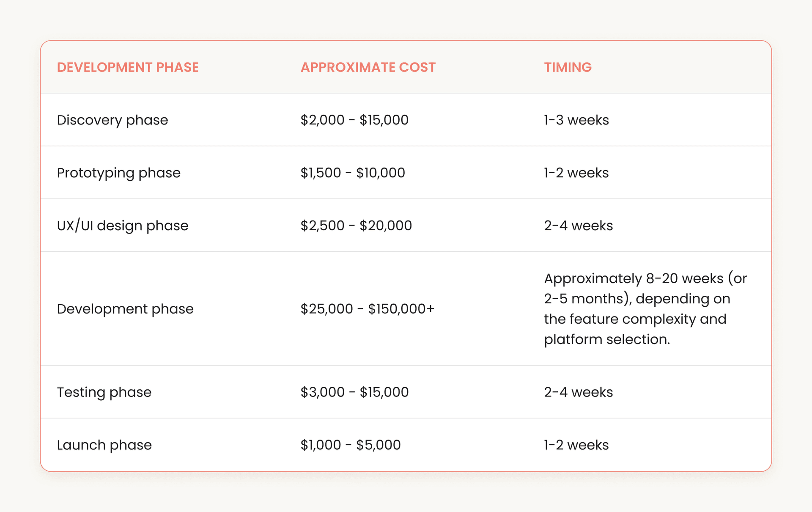This screenshot has height=512, width=812.
Task: Click the Prototyping 1-2 weeks timing cell
Action: point(576,173)
